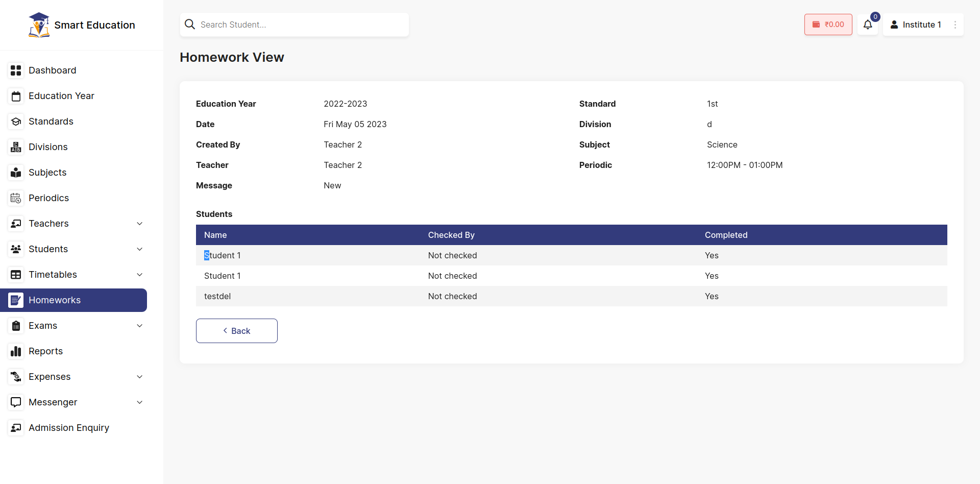Expand the Students submenu chevron

point(140,249)
